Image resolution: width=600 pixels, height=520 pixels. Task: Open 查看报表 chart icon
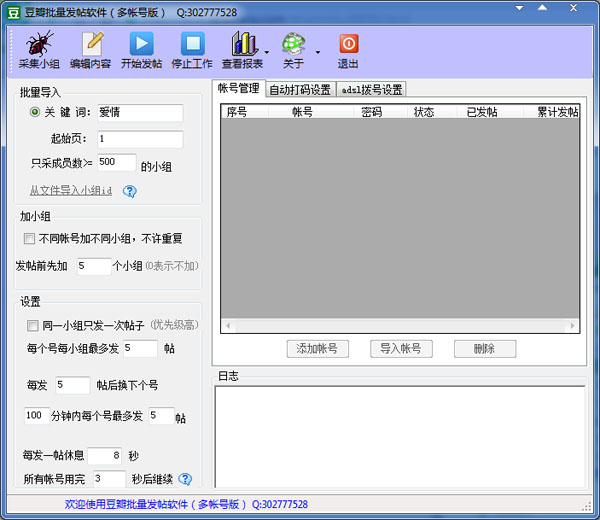tap(243, 44)
